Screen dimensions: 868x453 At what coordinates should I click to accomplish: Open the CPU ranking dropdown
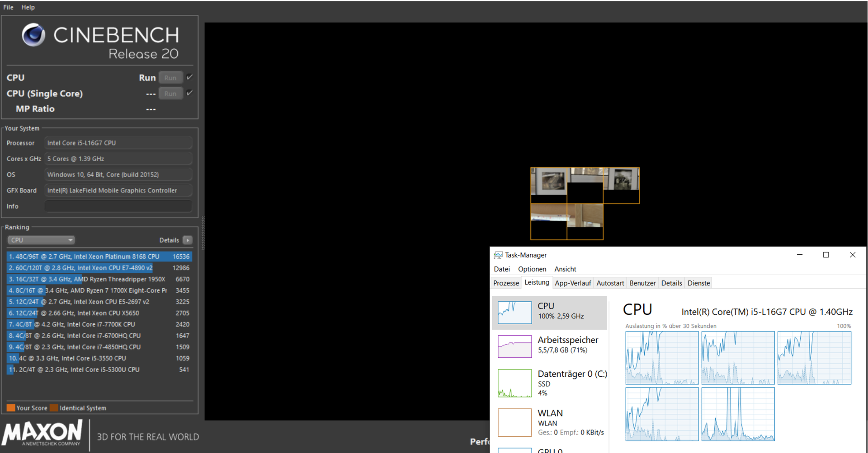(x=41, y=240)
